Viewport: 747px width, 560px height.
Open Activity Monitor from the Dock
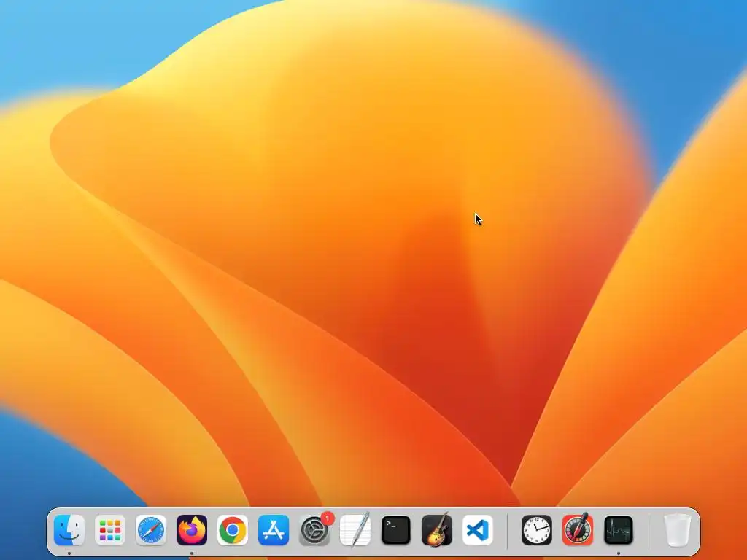coord(619,530)
